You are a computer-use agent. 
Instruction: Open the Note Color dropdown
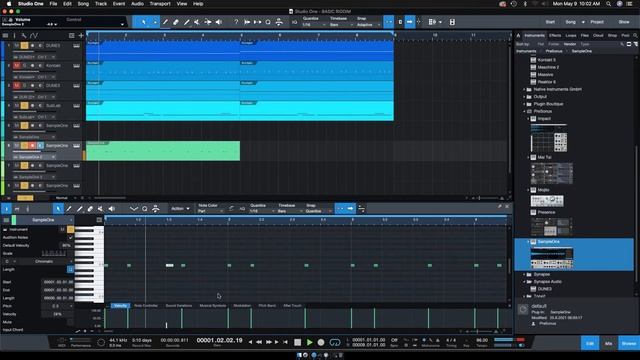tap(211, 211)
